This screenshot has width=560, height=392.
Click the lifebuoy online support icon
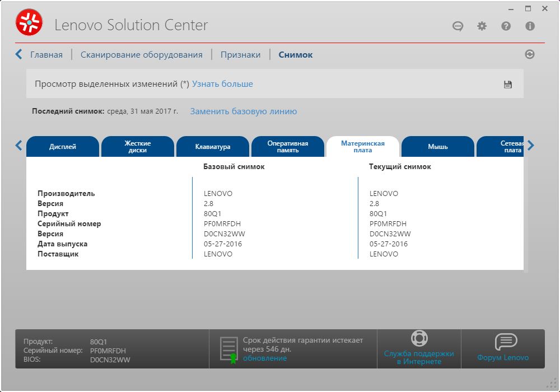coord(419,338)
